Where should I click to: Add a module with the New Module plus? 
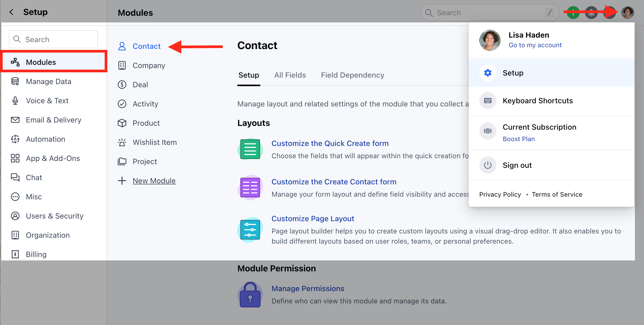[x=122, y=181]
